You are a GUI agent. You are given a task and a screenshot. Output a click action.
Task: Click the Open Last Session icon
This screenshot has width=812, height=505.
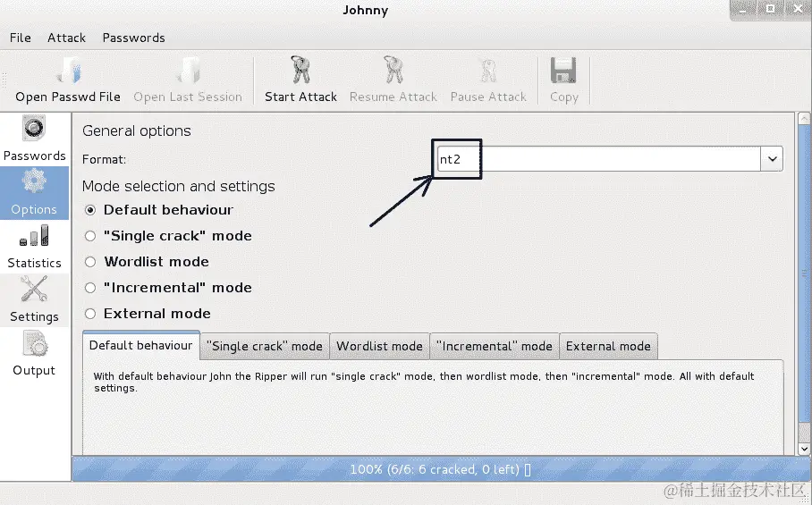tap(188, 71)
